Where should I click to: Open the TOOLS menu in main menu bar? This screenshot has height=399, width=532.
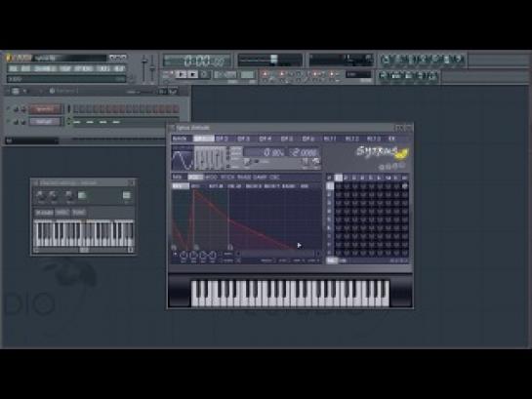104,68
